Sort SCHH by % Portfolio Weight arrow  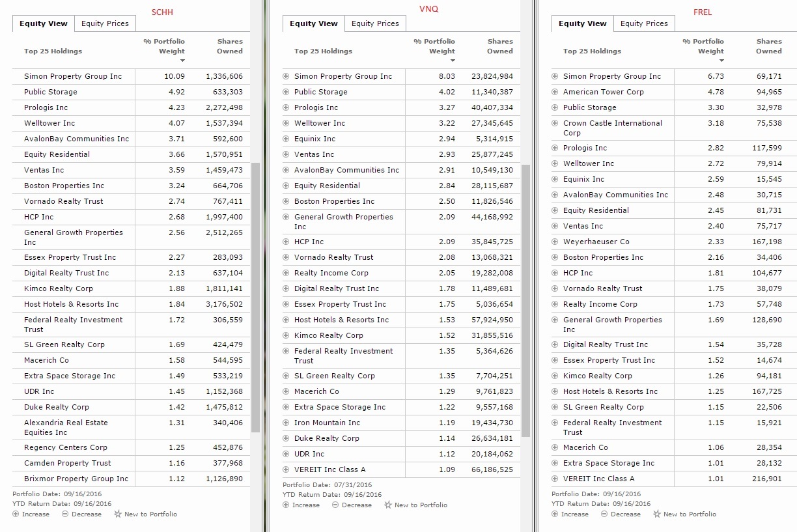[x=182, y=61]
